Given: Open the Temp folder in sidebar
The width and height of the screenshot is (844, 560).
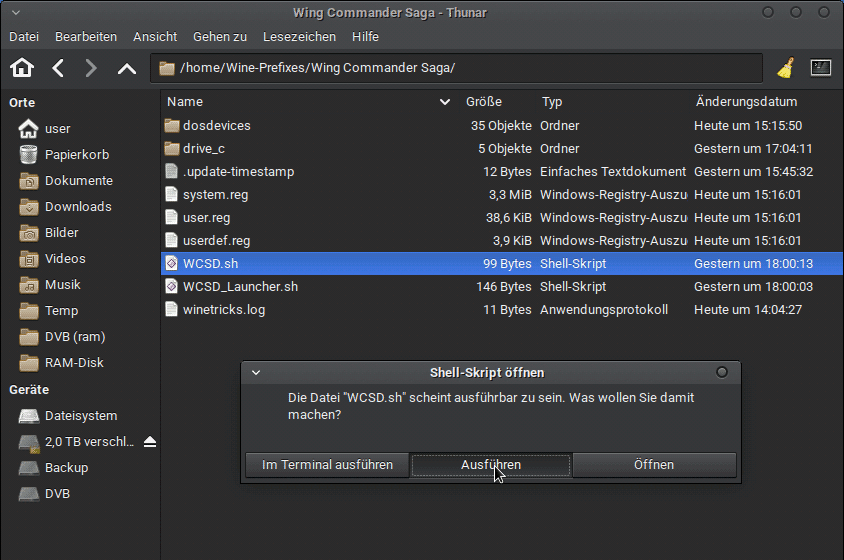Looking at the screenshot, I should coord(48,311).
